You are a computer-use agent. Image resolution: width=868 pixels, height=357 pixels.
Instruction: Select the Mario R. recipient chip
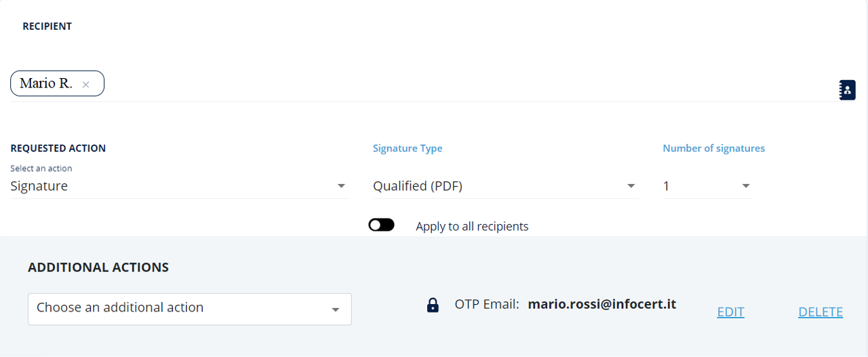[x=46, y=83]
